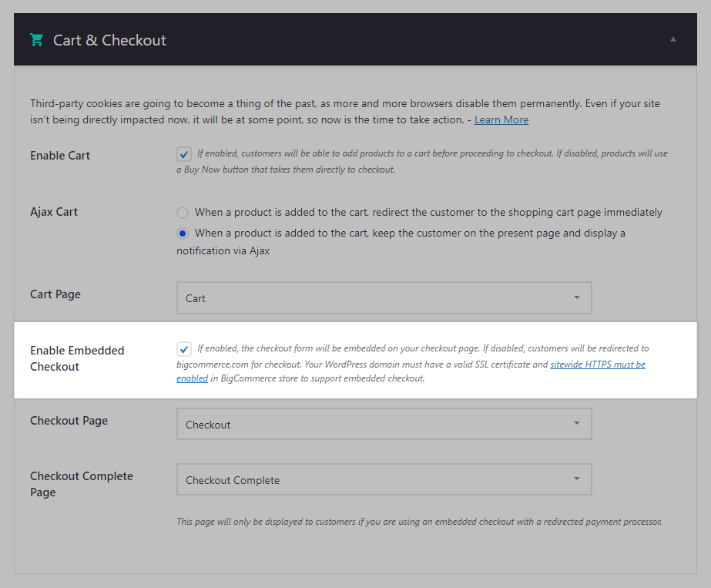
Task: Open the sitewide HTTPS must be enabled link
Action: tap(598, 364)
